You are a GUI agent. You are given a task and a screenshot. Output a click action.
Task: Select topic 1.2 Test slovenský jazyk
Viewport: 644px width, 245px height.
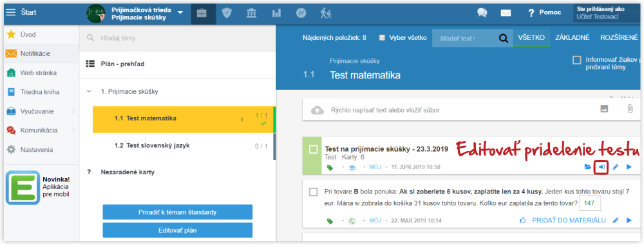click(184, 146)
